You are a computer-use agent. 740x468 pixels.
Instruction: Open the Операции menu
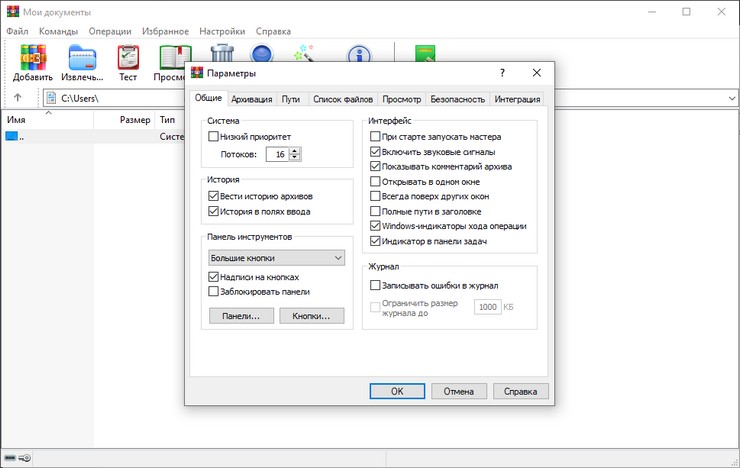click(109, 31)
